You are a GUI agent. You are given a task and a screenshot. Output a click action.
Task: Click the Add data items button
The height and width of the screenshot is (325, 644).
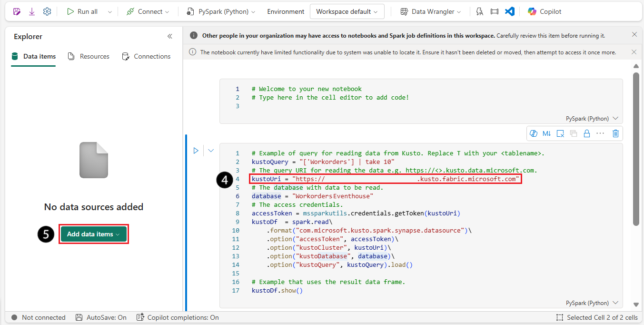pos(93,234)
